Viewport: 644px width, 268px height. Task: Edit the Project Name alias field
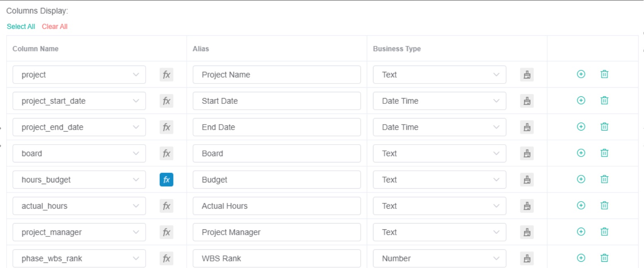276,74
